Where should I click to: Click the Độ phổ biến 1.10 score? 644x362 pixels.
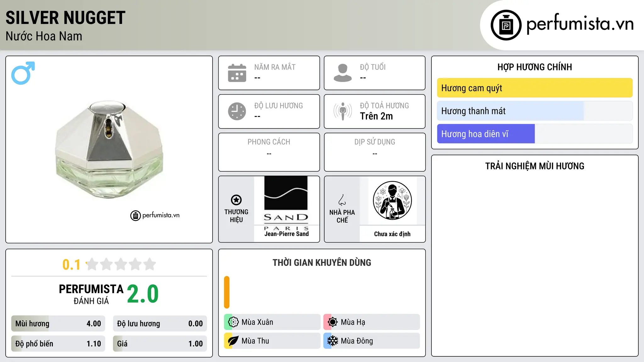pyautogui.click(x=58, y=344)
